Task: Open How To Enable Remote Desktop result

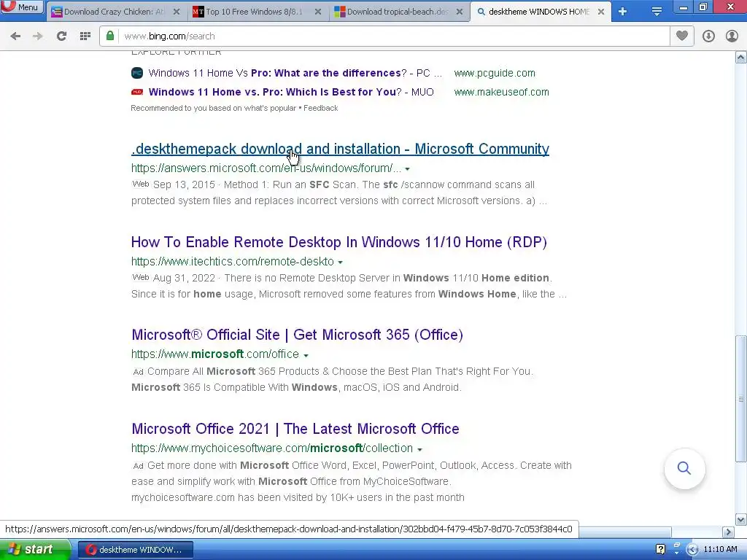Action: point(338,242)
